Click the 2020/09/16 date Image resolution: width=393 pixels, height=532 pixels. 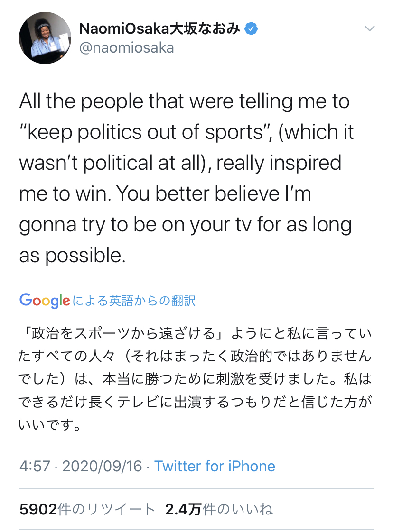(102, 466)
